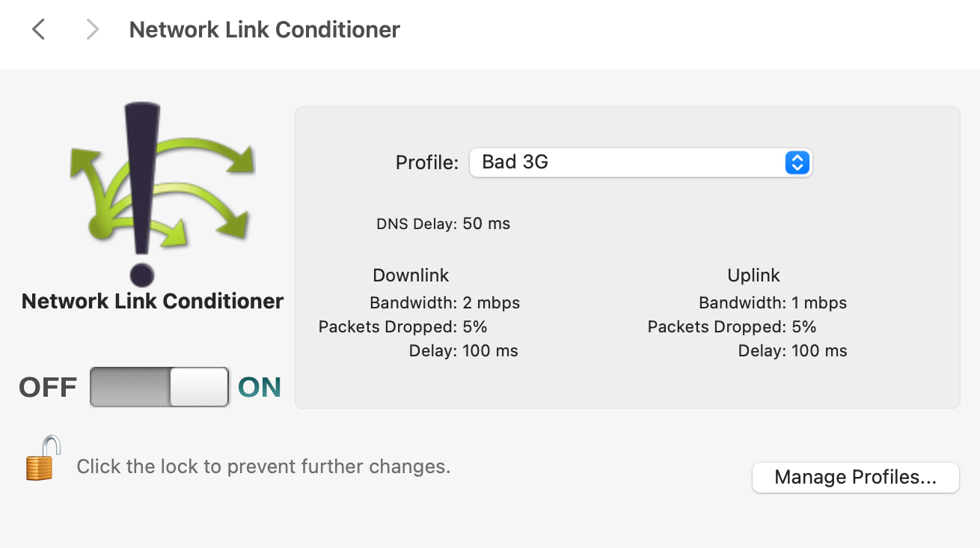Click the Downlink section heading
The height and width of the screenshot is (548, 980).
(411, 275)
